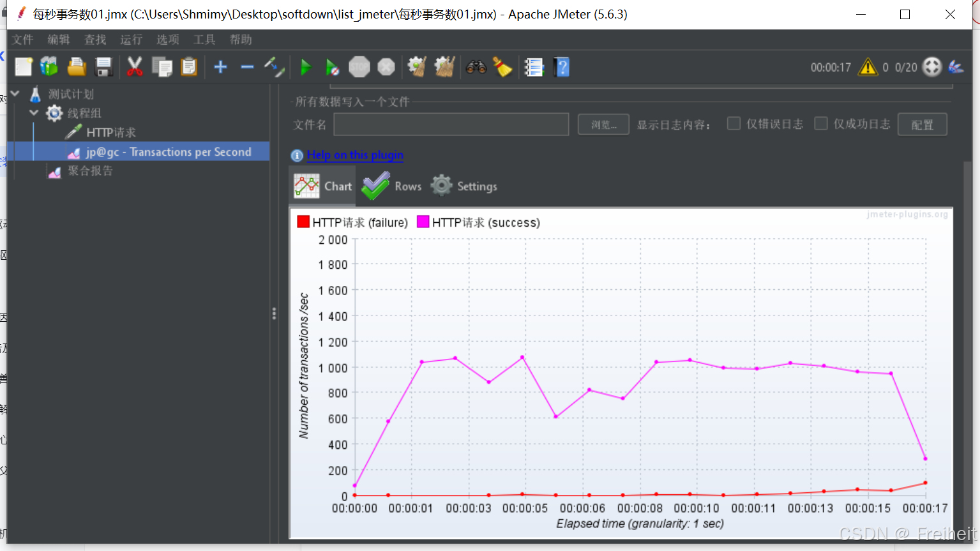Click the info icon beside plugin help
The image size is (980, 551).
(297, 155)
